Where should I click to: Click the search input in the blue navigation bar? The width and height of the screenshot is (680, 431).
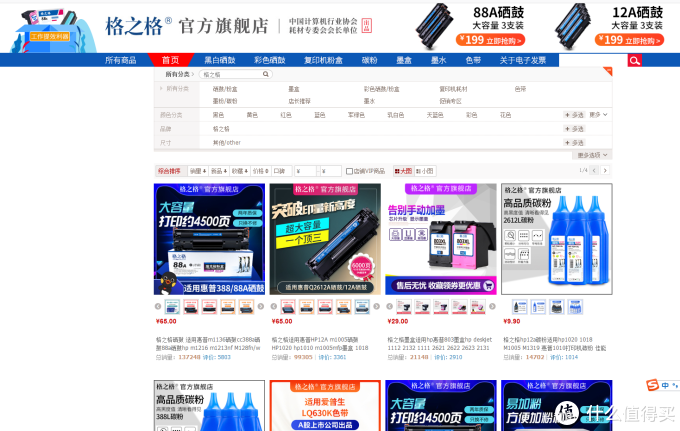click(x=593, y=60)
